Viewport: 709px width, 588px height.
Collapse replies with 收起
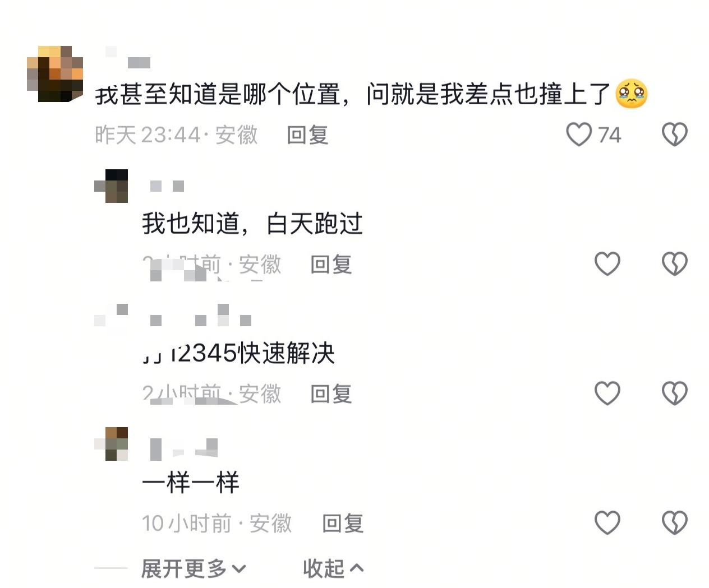click(333, 568)
